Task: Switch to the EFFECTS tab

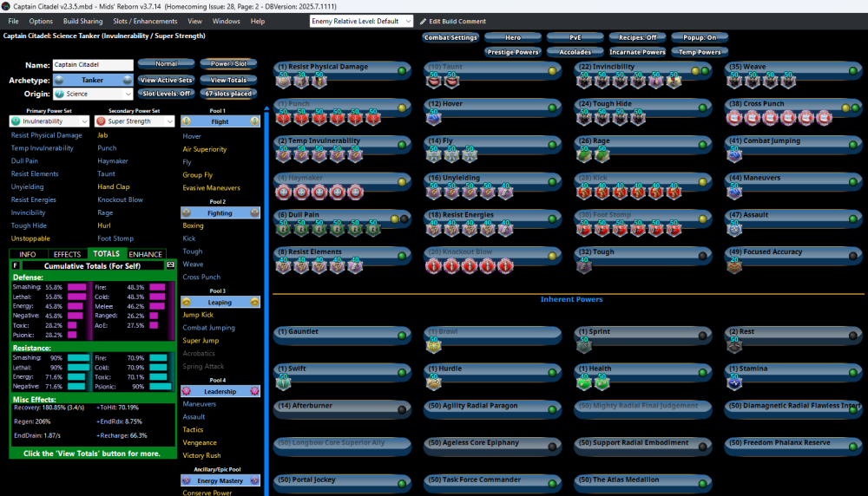Action: pyautogui.click(x=67, y=254)
